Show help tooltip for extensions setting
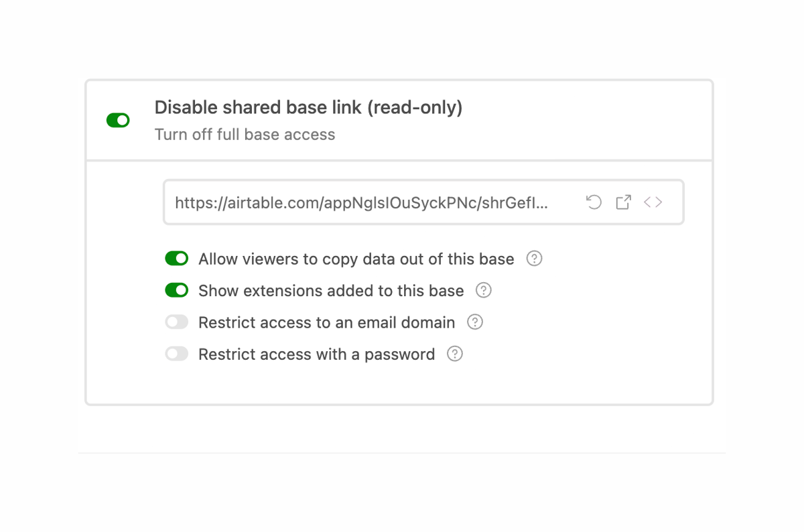Image resolution: width=804 pixels, height=532 pixels. [x=484, y=290]
